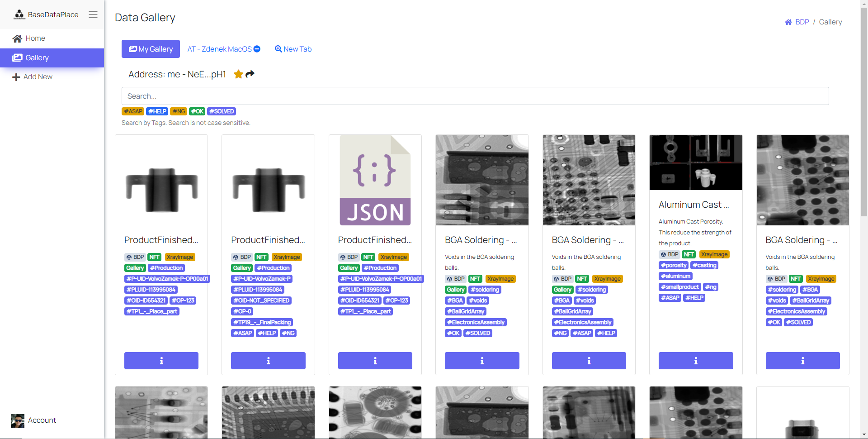Click the share arrow next to address

pos(250,74)
